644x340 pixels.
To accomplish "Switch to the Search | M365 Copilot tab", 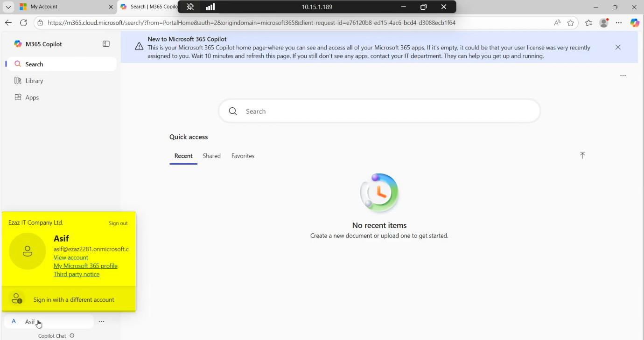I will pos(148,7).
